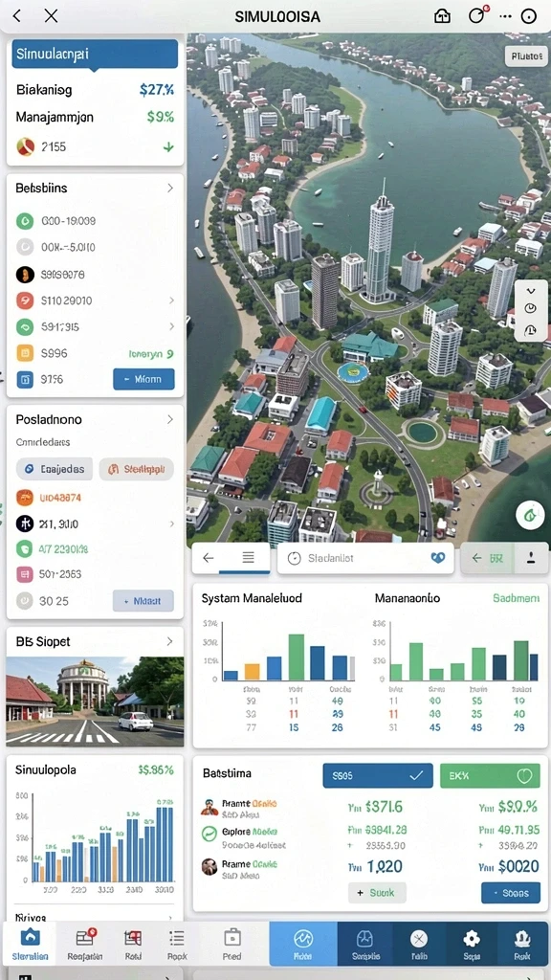Image resolution: width=551 pixels, height=980 pixels.
Task: Click the Suck add button
Action: (377, 893)
